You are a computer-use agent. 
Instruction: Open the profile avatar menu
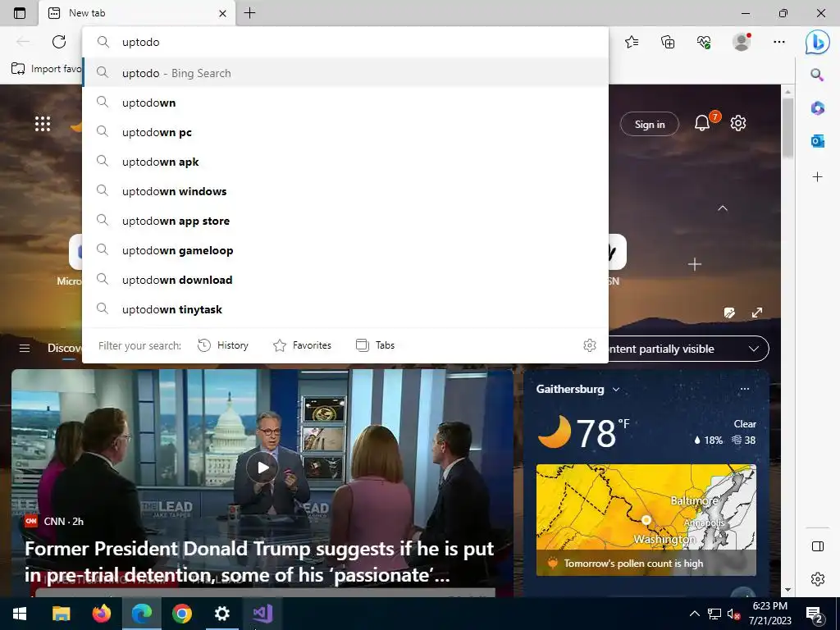pyautogui.click(x=742, y=42)
